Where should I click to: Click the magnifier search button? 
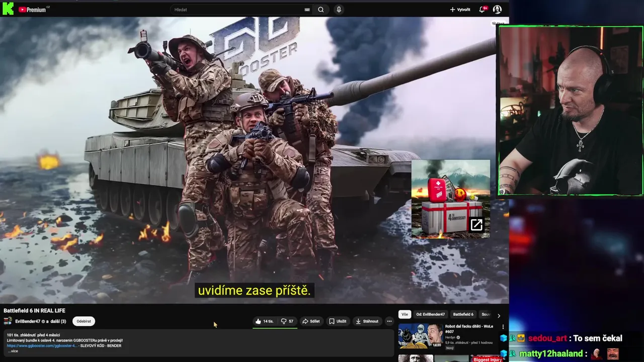[320, 10]
